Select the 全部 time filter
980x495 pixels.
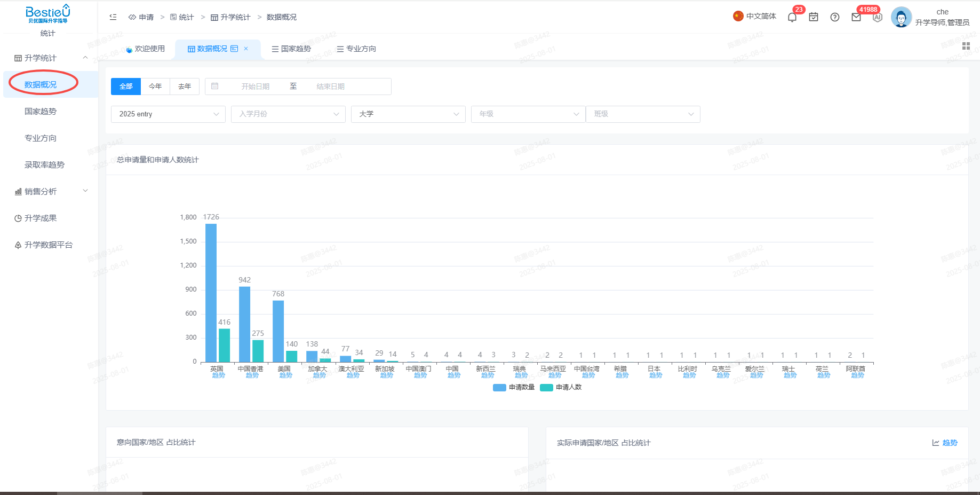point(126,87)
